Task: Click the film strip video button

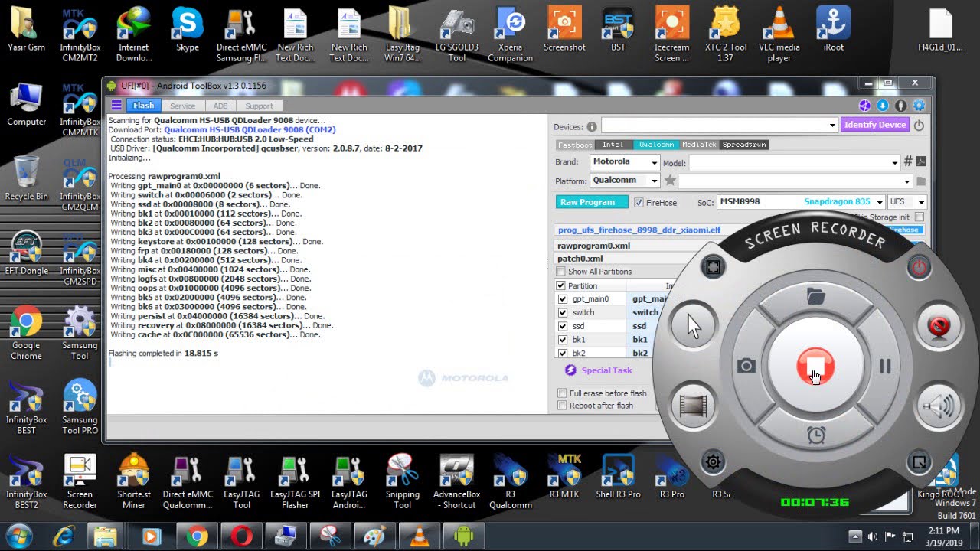Action: 693,406
